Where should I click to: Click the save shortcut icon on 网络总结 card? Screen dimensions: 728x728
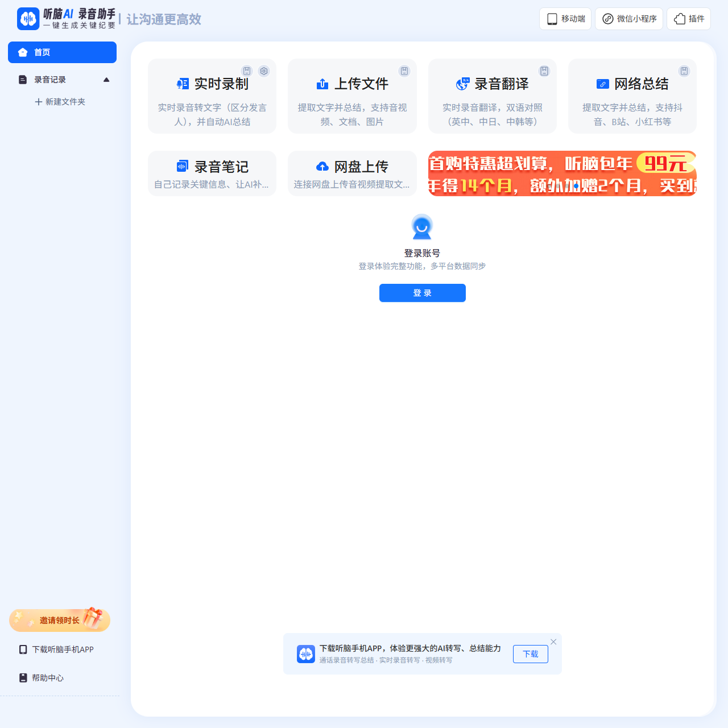coord(684,71)
